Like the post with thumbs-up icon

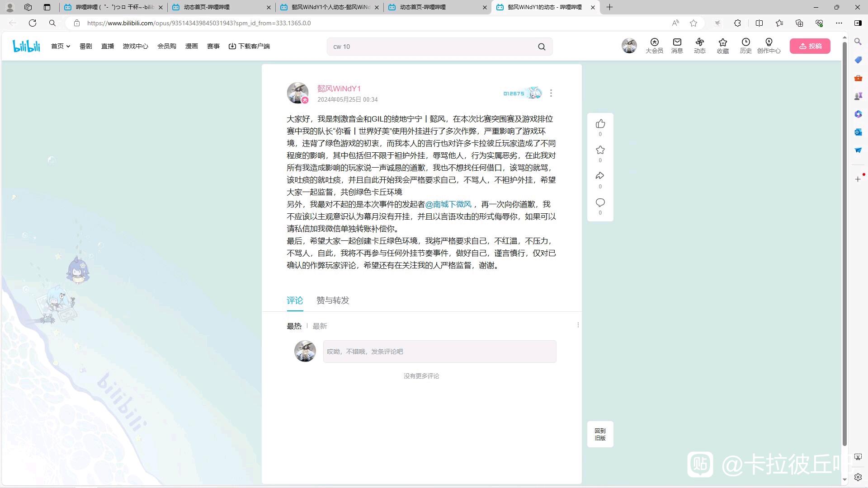tap(600, 124)
